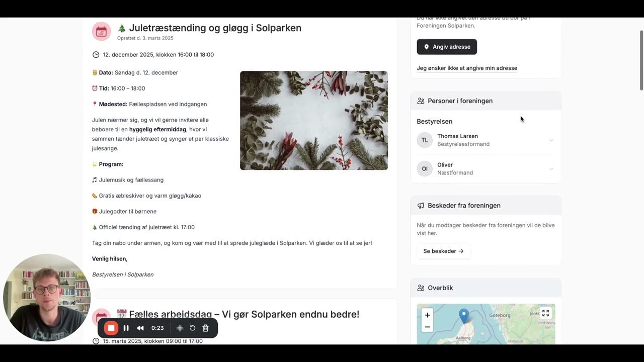Image resolution: width=644 pixels, height=362 pixels.
Task: Click the Tid: 16:00 – 18:00 line
Action: [118, 88]
